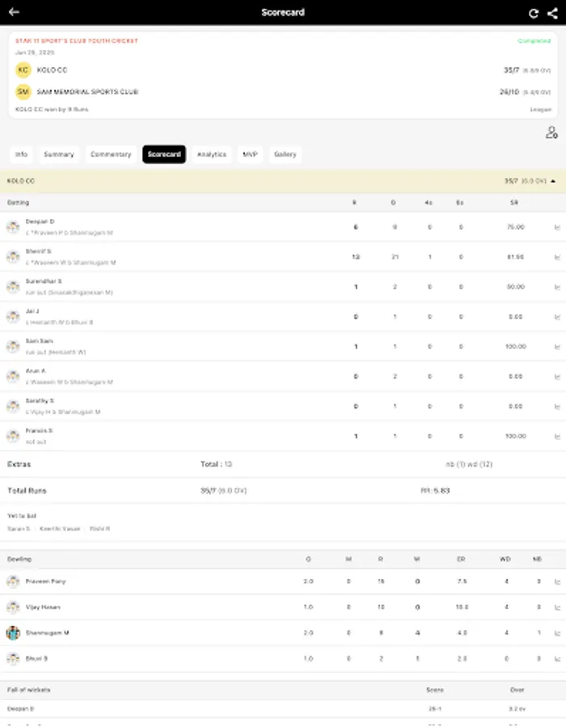Open the KOLO CC team avatar
566x728 pixels.
(x=23, y=70)
